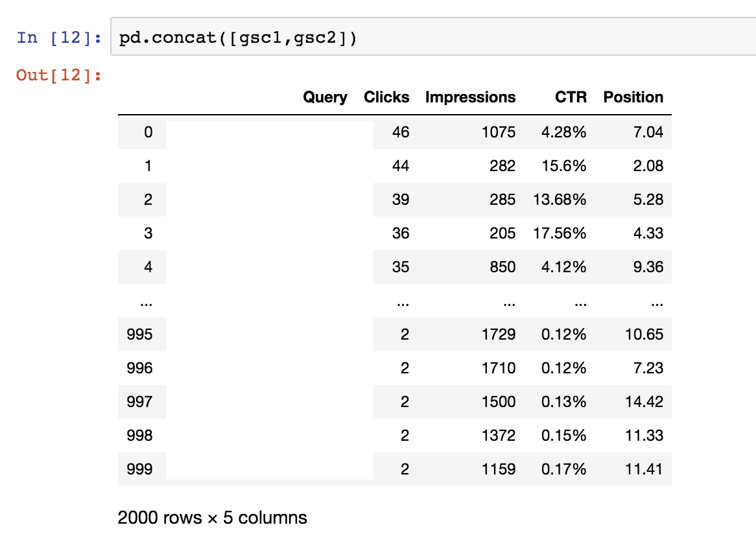
Task: Click the Impressions column header
Action: tap(470, 97)
